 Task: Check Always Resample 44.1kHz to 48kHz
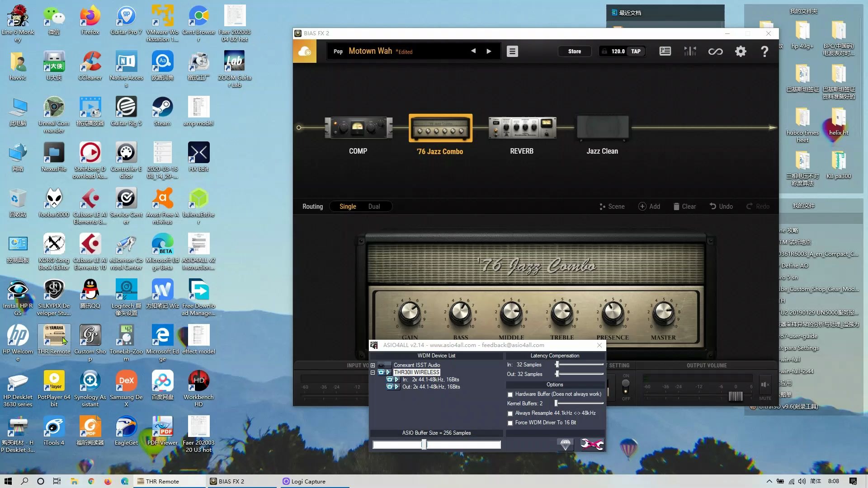click(510, 413)
